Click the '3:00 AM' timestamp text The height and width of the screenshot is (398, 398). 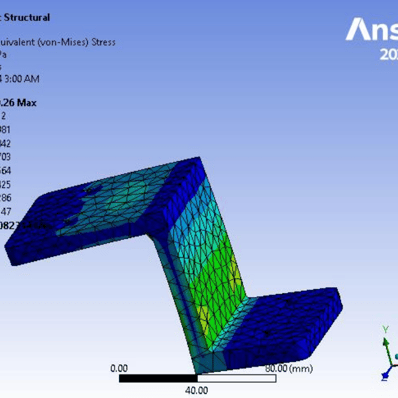coord(22,79)
